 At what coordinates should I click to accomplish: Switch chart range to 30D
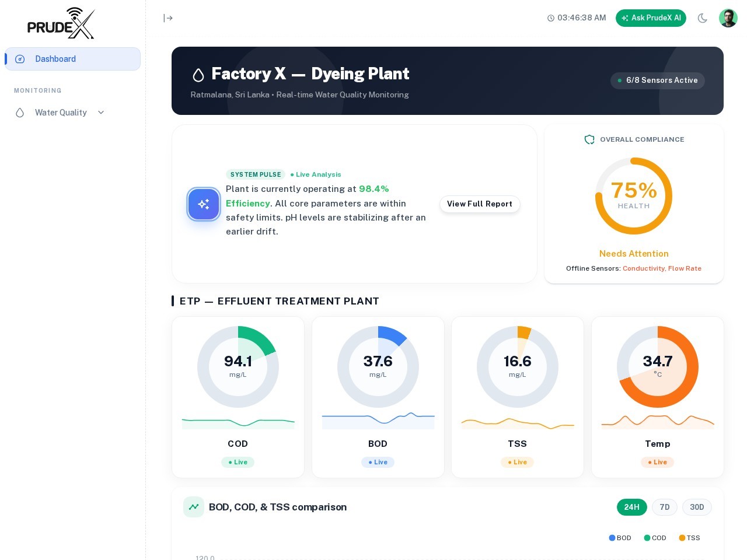click(x=697, y=507)
